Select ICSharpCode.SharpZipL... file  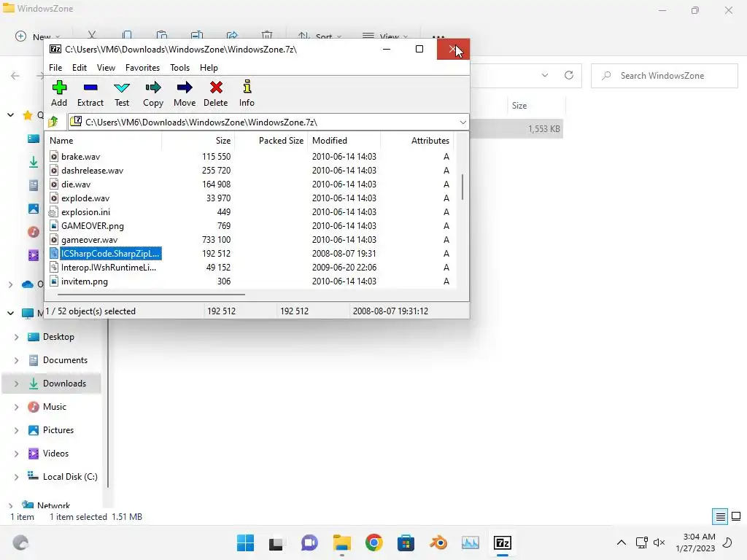pos(110,253)
